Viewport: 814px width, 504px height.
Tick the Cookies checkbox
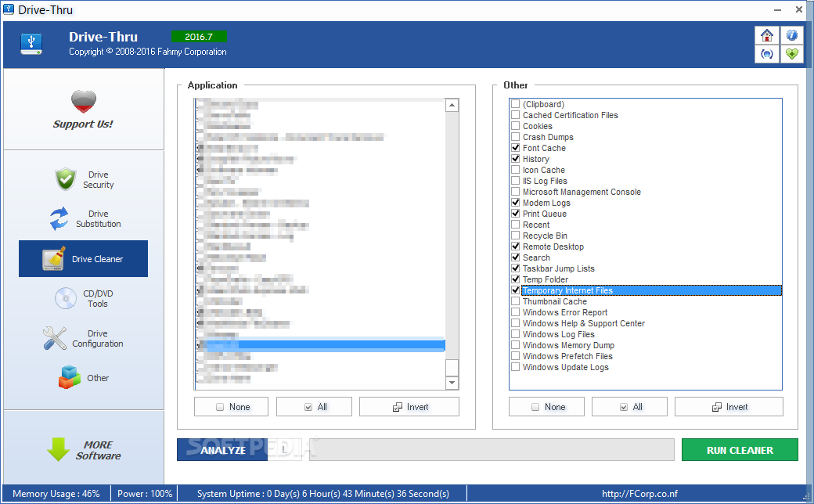click(x=516, y=126)
